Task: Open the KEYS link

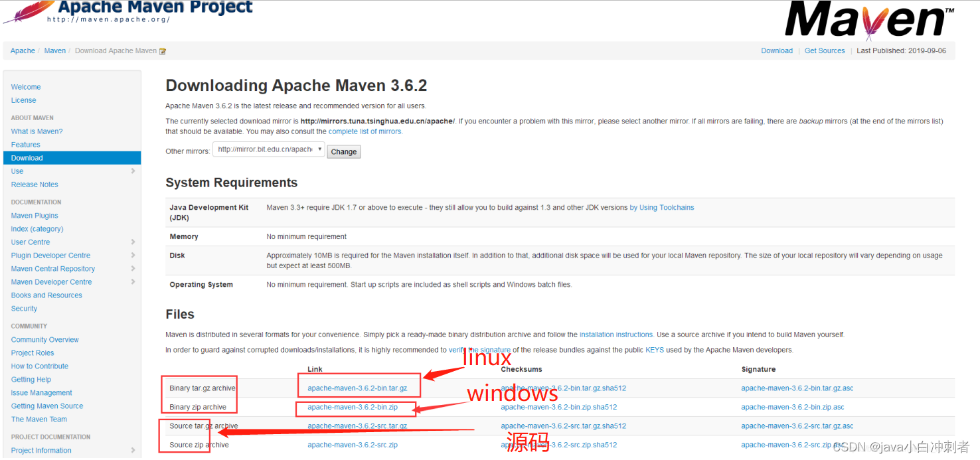Action: (x=655, y=350)
